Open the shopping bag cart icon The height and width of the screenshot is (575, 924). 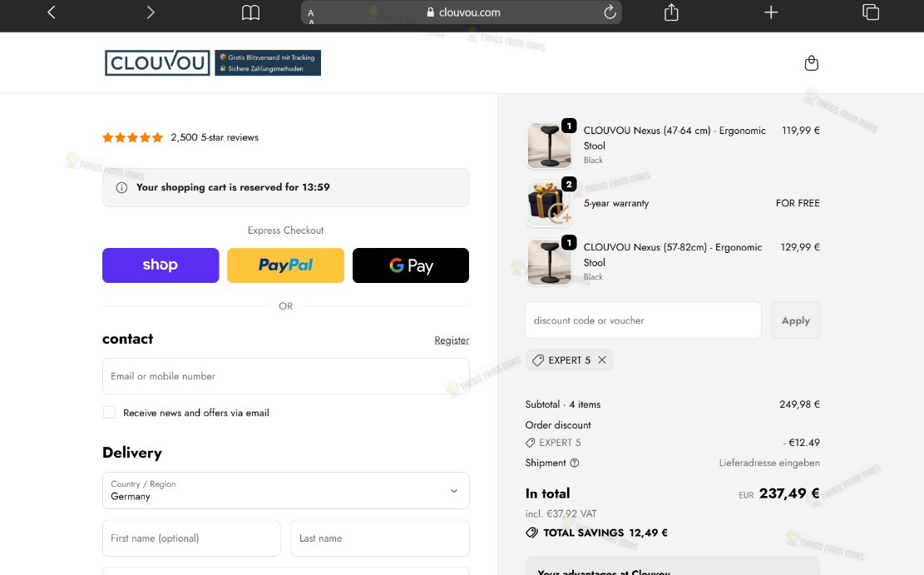[x=812, y=63]
